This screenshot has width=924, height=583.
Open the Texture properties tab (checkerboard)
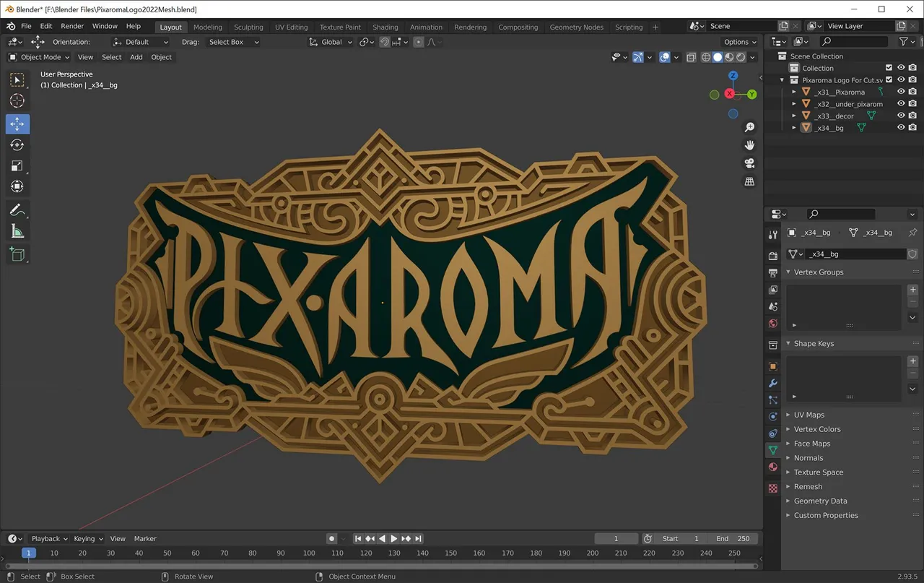773,488
